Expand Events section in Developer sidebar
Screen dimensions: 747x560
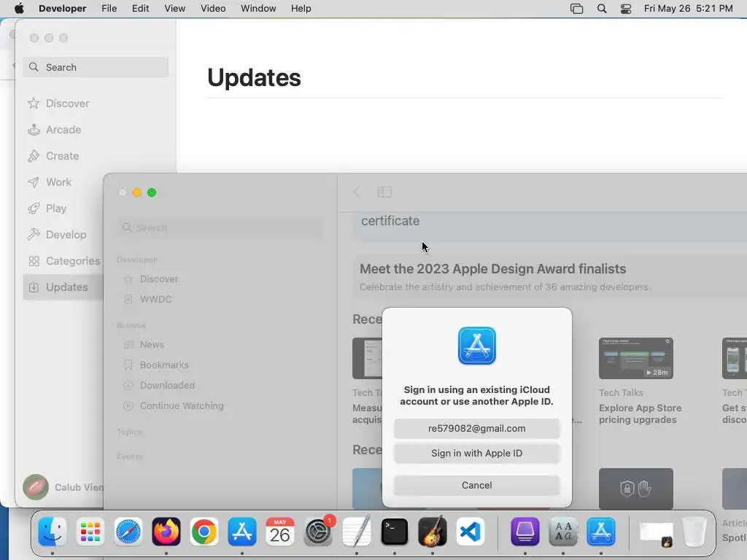[130, 456]
